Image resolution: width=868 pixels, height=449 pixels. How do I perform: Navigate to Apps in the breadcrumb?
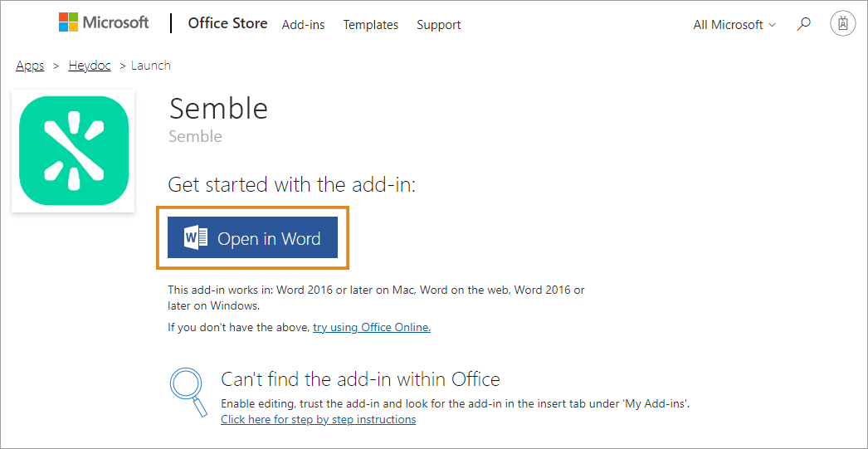pyautogui.click(x=30, y=66)
